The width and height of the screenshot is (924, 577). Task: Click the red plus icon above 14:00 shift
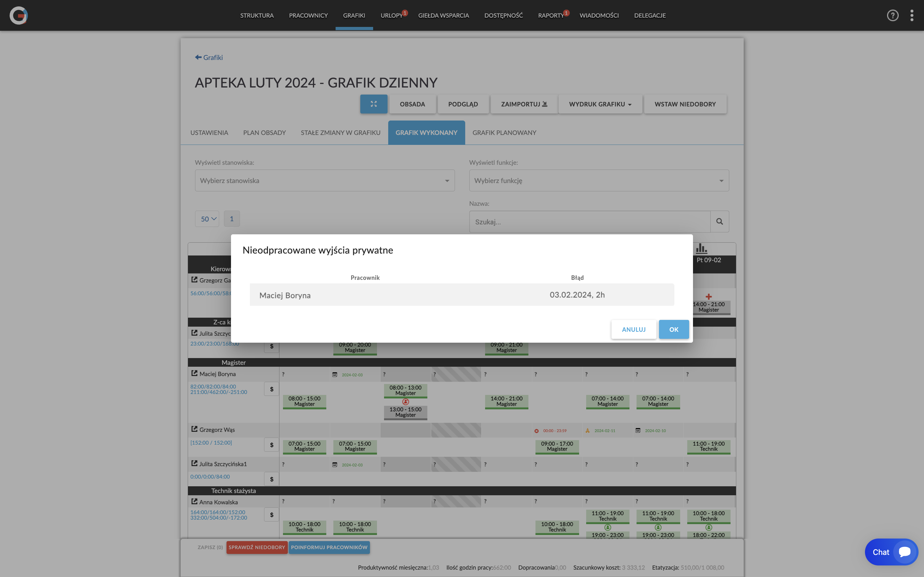tap(709, 297)
